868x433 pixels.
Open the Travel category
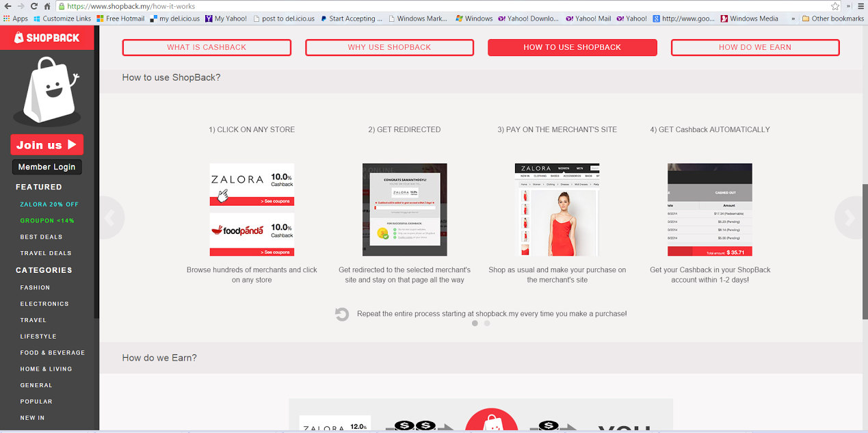coord(34,320)
